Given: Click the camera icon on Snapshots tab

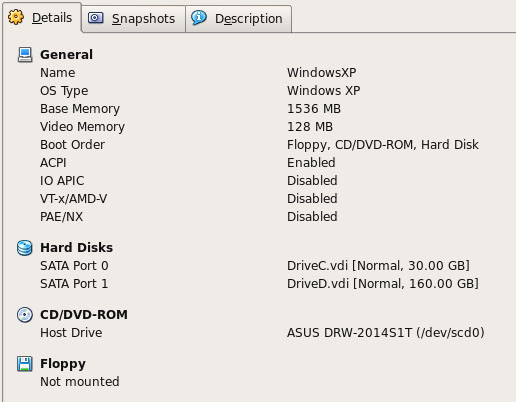Looking at the screenshot, I should (96, 18).
